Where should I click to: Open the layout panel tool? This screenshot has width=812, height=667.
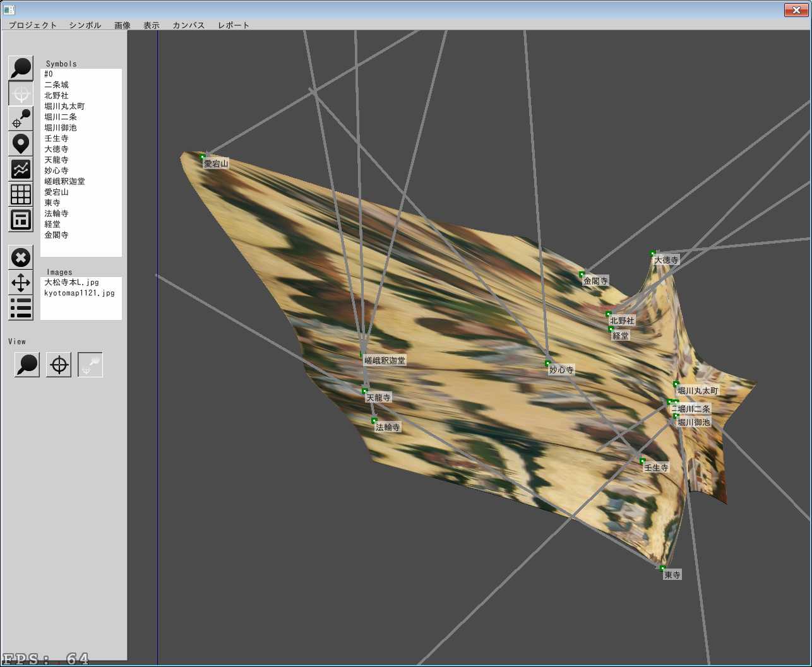tap(21, 220)
